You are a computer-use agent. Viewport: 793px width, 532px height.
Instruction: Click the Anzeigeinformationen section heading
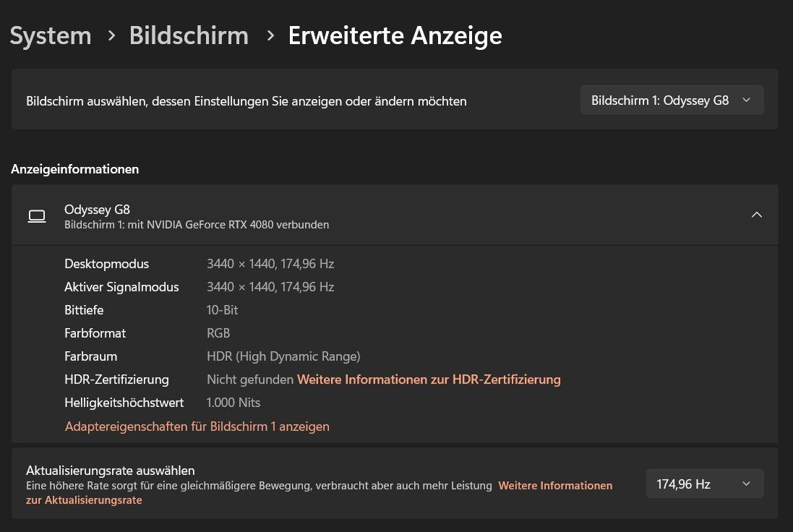pos(75,169)
